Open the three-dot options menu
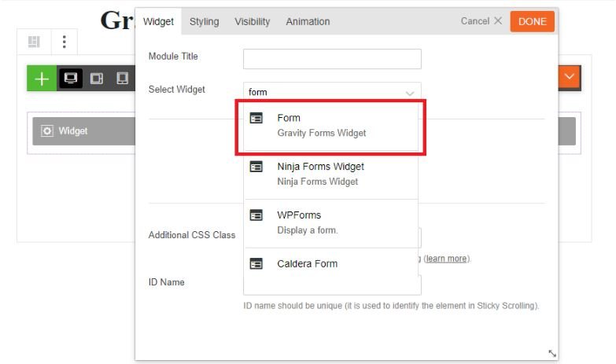616x364 pixels. pos(64,42)
